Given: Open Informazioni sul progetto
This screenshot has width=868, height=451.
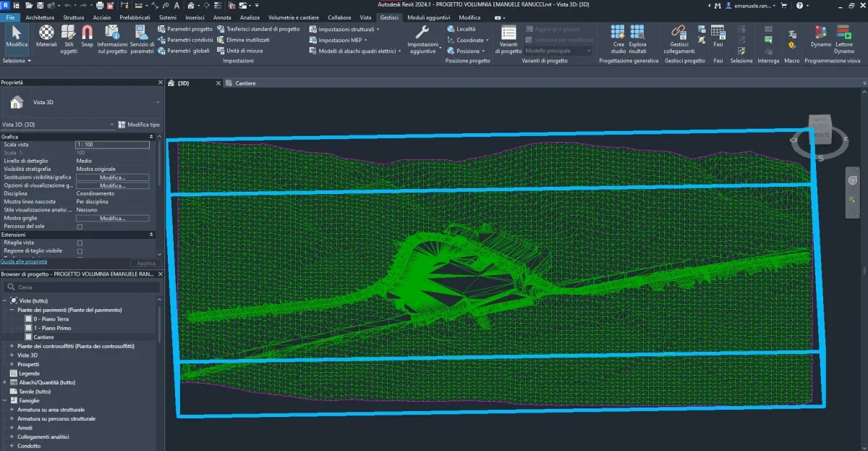Looking at the screenshot, I should pyautogui.click(x=112, y=39).
